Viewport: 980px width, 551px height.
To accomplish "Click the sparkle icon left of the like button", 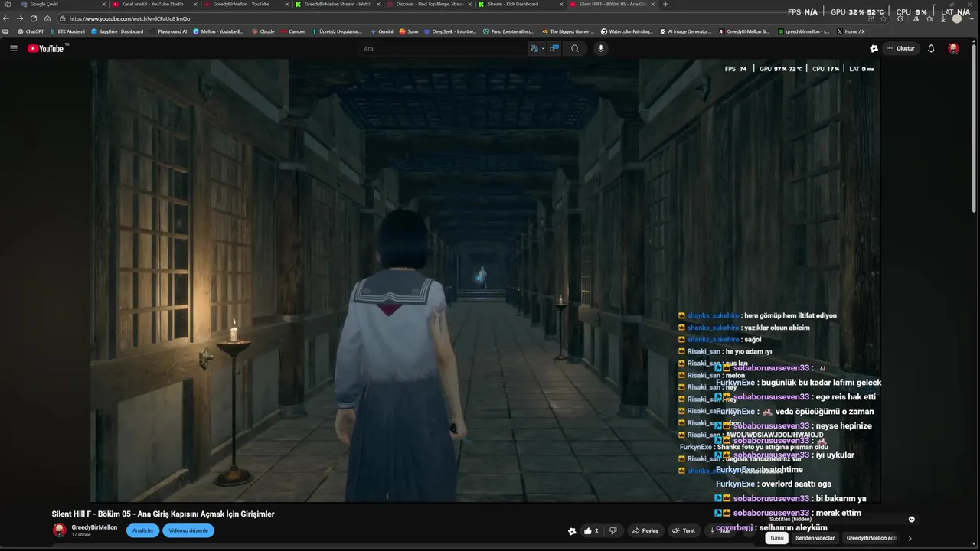I will [x=572, y=530].
